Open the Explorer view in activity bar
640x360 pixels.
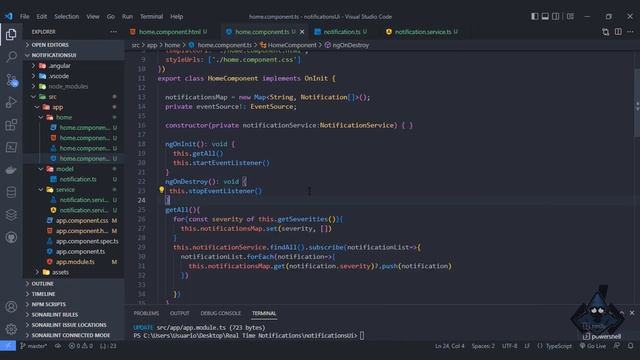[x=11, y=34]
